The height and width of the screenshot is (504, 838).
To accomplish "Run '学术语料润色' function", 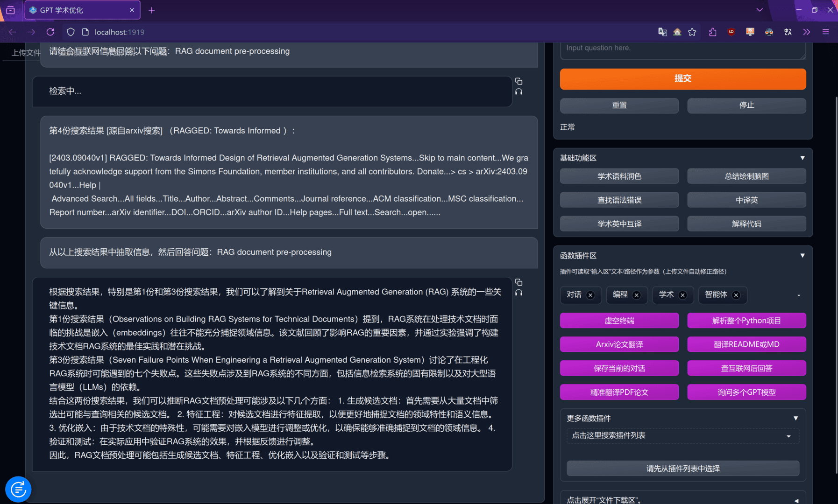I will click(x=619, y=176).
